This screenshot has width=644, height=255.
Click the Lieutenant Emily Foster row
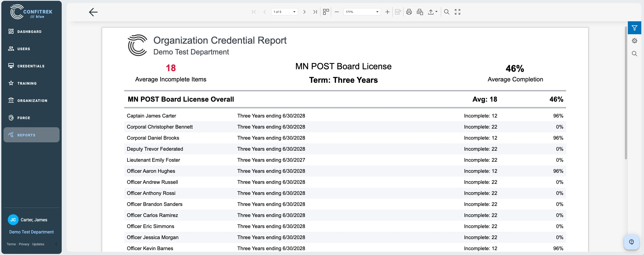(345, 160)
